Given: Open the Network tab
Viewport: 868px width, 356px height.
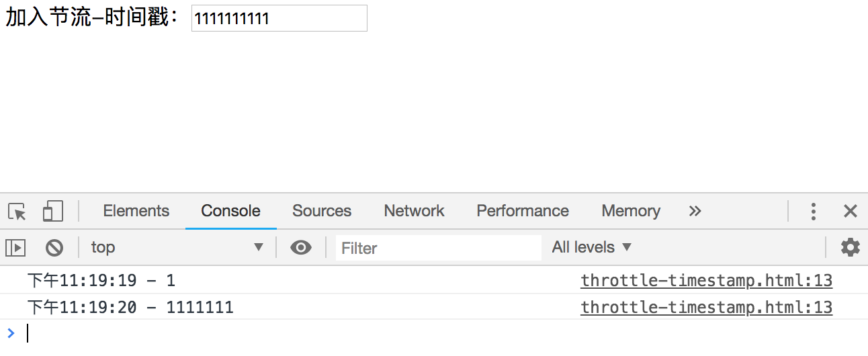Looking at the screenshot, I should pos(414,211).
